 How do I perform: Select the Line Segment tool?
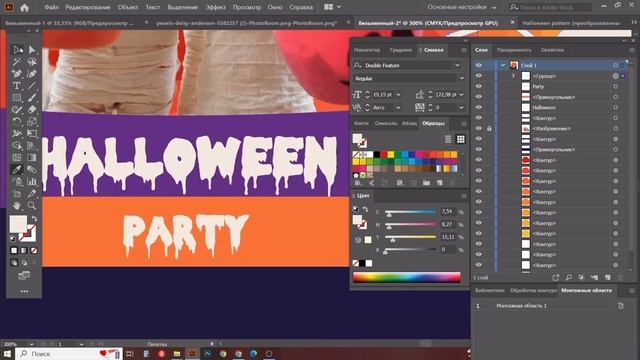coord(32,86)
